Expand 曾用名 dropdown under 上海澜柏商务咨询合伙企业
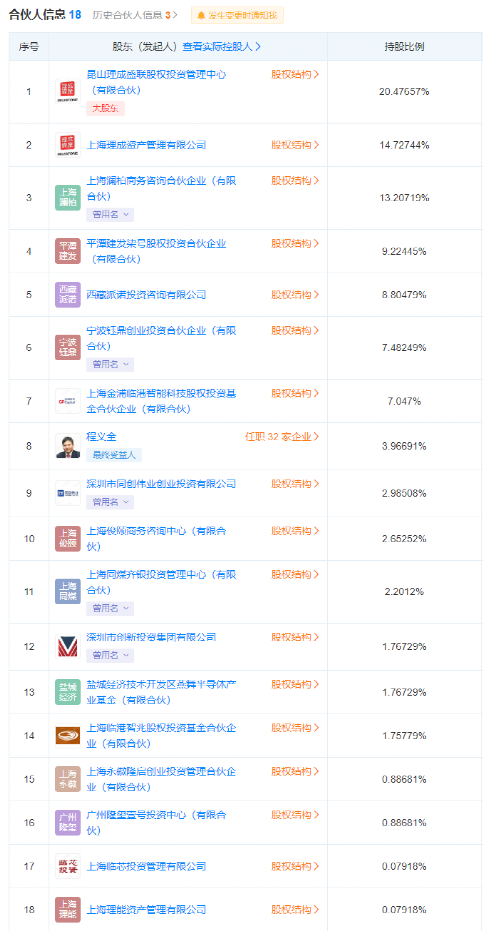The width and height of the screenshot is (483, 931). coord(110,214)
